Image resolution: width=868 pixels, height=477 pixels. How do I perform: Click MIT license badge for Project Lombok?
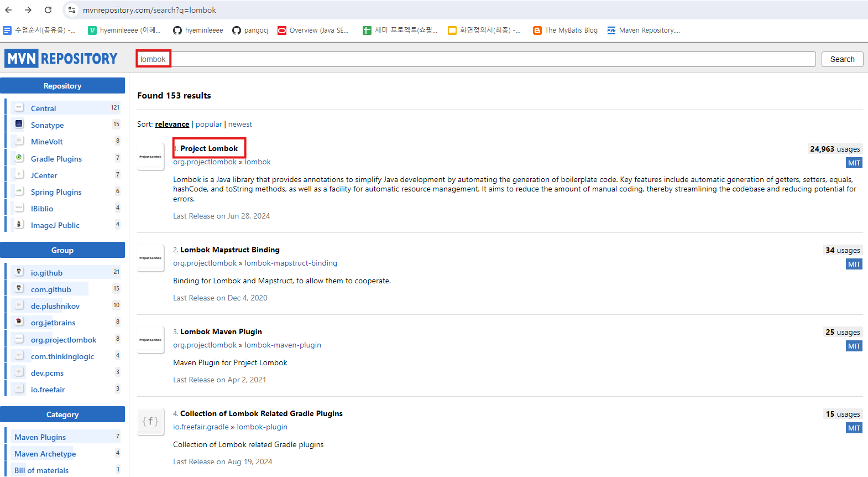click(854, 163)
